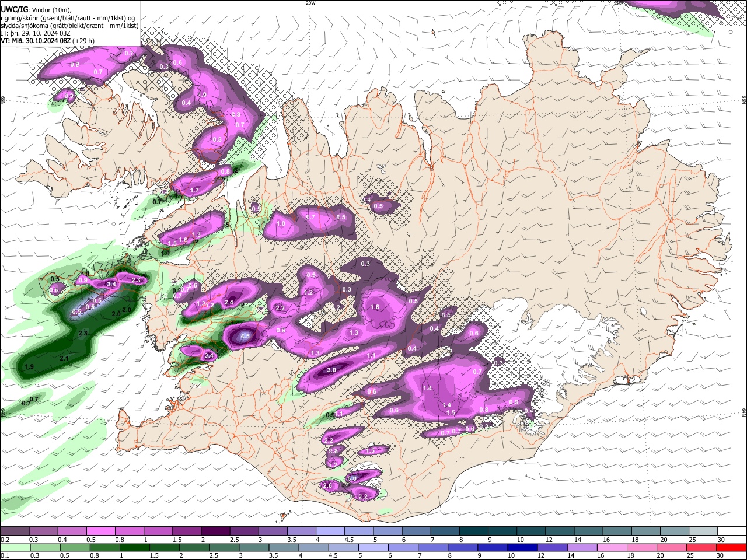The width and height of the screenshot is (747, 560).
Task: Click the 2.4 precipitation value on the map
Action: point(229,302)
